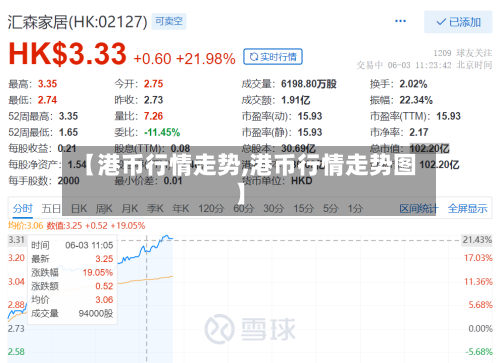The width and height of the screenshot is (500, 363).
Task: Click the HK$3.33 current price
Action: tap(67, 54)
